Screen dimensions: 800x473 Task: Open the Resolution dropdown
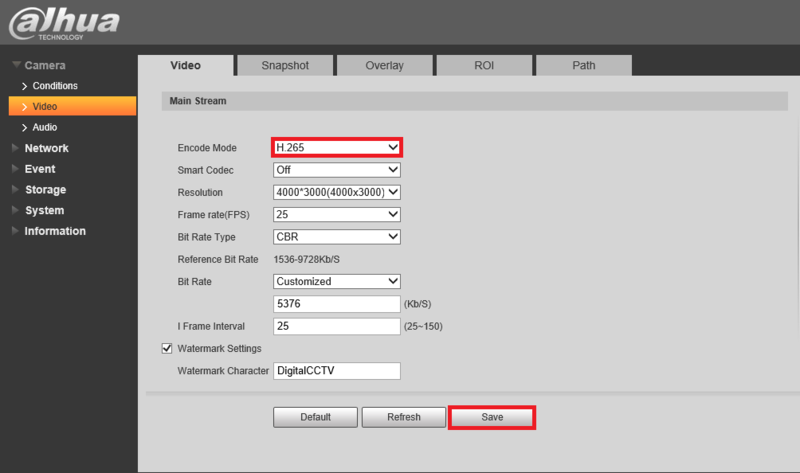coord(337,192)
